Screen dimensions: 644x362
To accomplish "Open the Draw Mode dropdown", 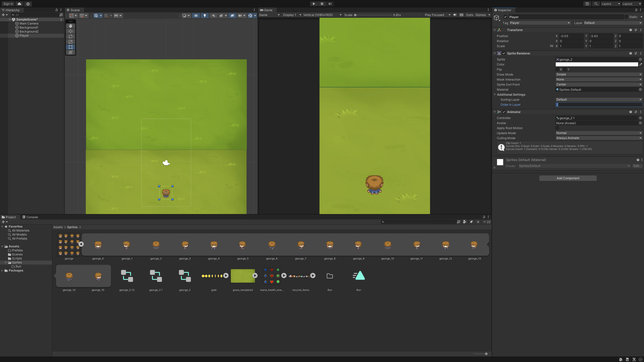I will coord(598,74).
